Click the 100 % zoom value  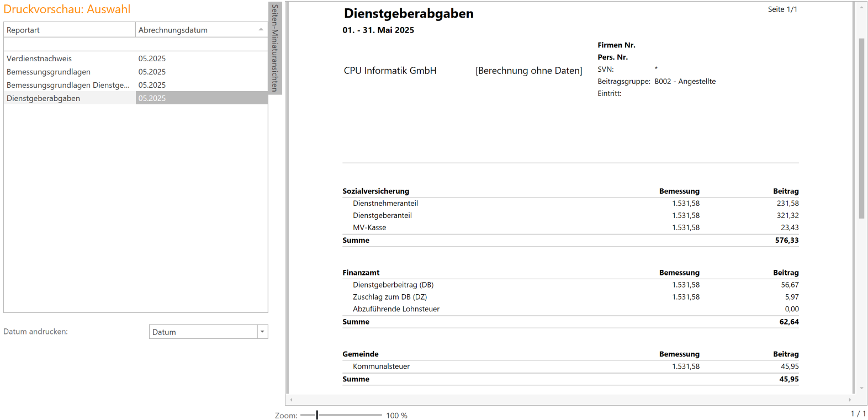pyautogui.click(x=396, y=416)
